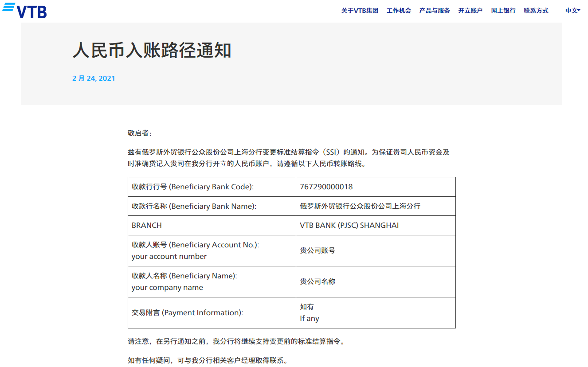
Task: Click the BRANCH table cell
Action: (x=212, y=225)
